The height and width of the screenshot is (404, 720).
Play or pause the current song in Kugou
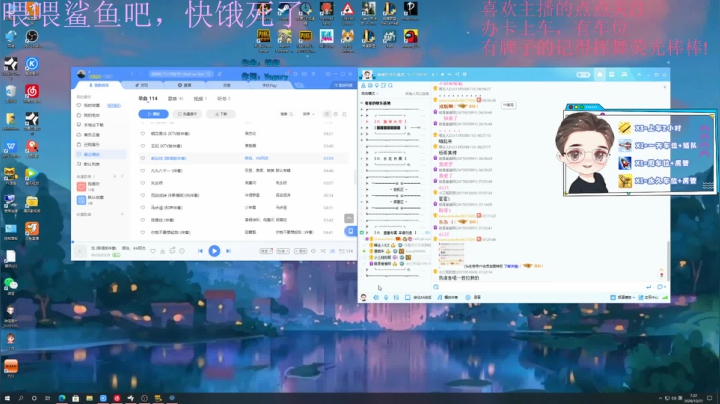pyautogui.click(x=214, y=251)
